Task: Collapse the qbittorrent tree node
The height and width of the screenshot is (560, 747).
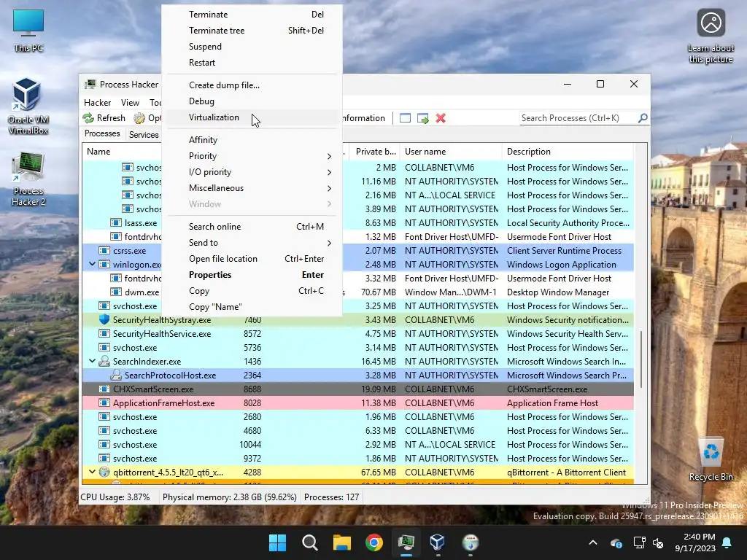Action: [93, 472]
